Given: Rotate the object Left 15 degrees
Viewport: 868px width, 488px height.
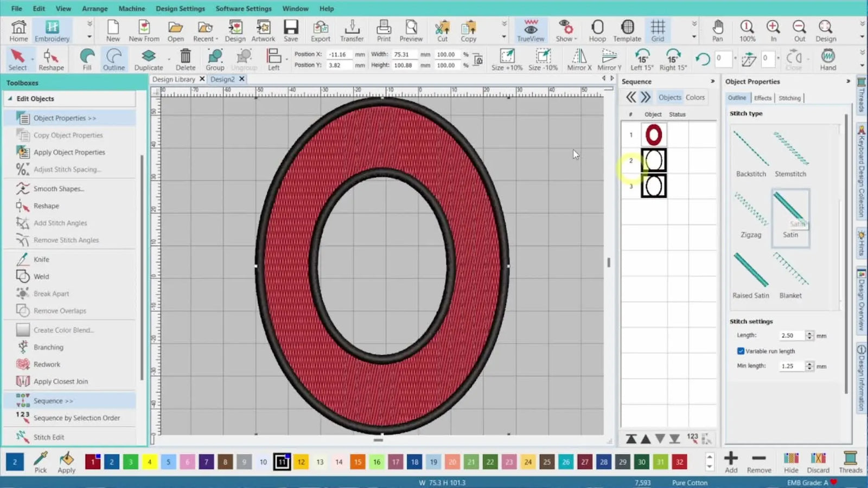Looking at the screenshot, I should point(642,59).
